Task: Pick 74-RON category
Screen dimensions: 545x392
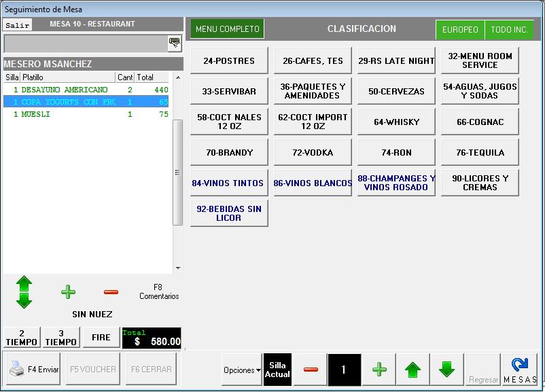Action: click(x=396, y=153)
